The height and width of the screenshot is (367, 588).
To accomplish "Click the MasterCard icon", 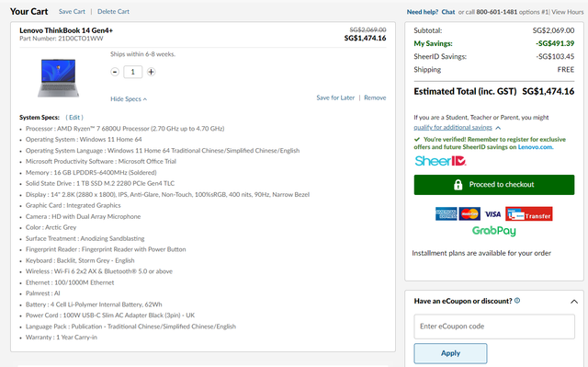I will (469, 214).
